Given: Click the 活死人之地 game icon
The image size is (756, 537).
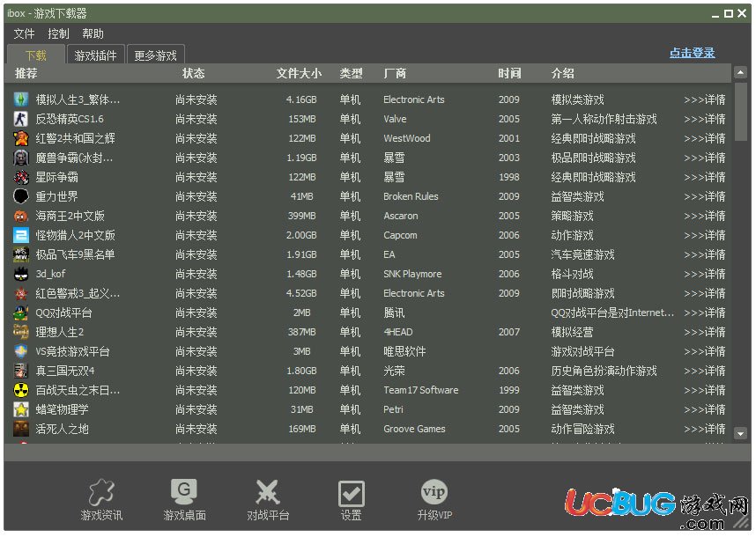Looking at the screenshot, I should point(21,429).
